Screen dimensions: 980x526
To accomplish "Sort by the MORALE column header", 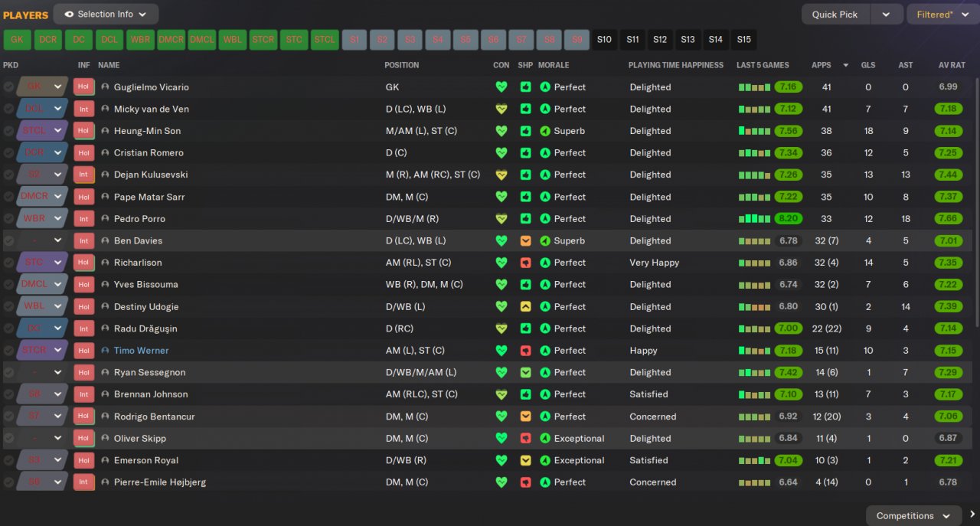I will (554, 65).
